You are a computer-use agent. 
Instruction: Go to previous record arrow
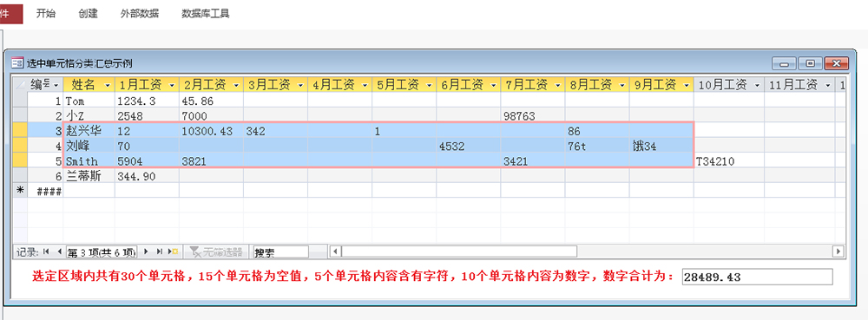pyautogui.click(x=59, y=251)
